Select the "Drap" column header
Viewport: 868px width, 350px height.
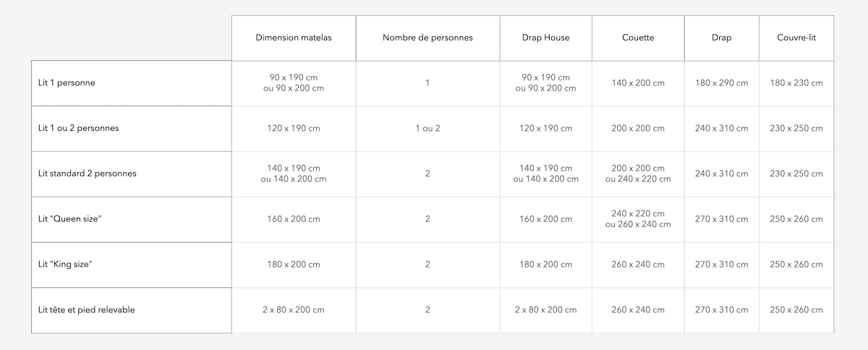pyautogui.click(x=721, y=38)
